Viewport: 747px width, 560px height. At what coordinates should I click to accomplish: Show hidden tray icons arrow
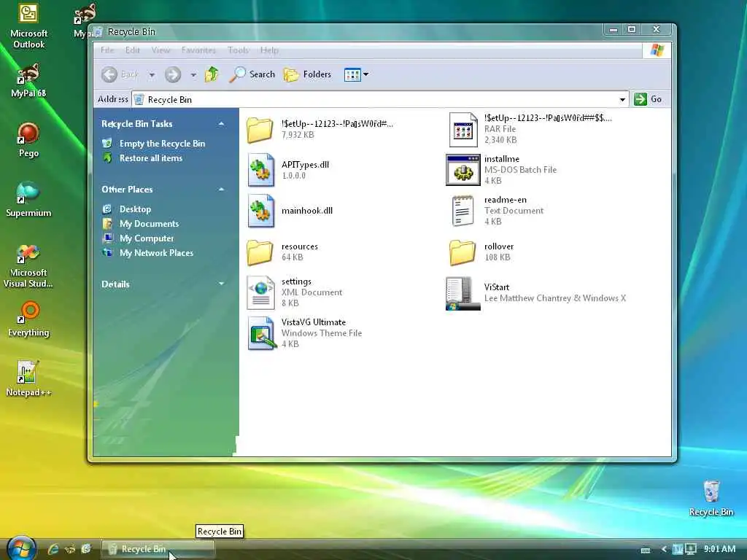[664, 549]
